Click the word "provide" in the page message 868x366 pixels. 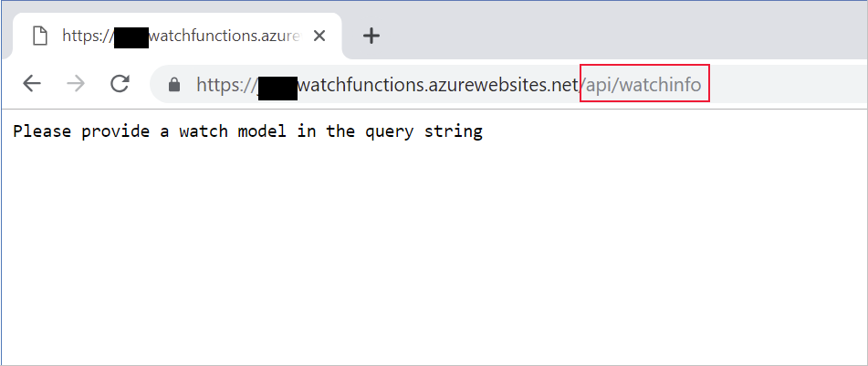115,131
